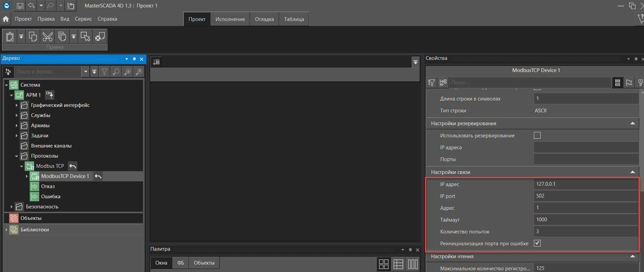Click list-sort icon in center pane toolbar
The width and height of the screenshot is (644, 272).
[156, 62]
